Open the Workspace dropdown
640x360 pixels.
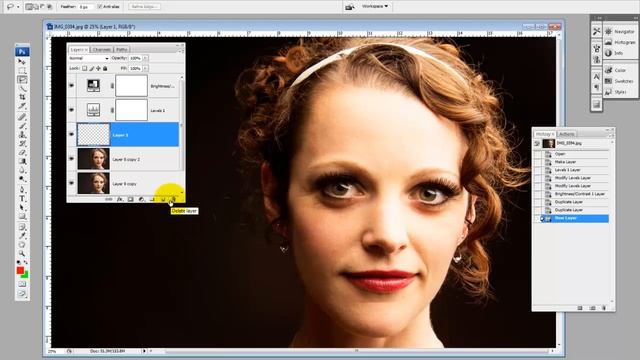tap(375, 7)
